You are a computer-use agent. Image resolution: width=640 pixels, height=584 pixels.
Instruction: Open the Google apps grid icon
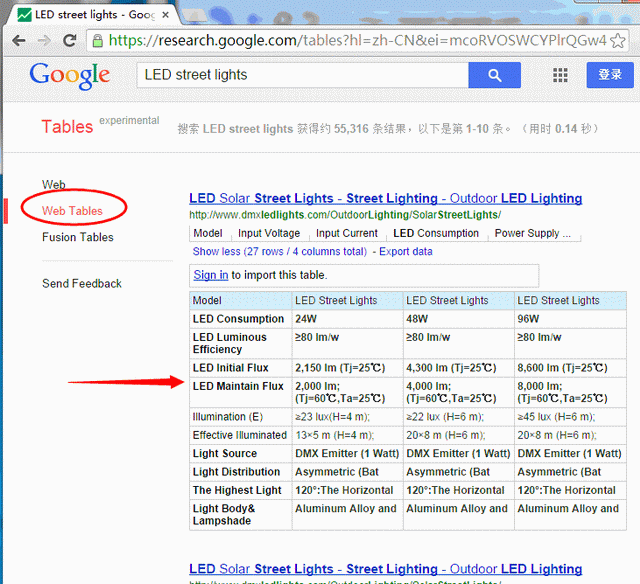point(560,76)
